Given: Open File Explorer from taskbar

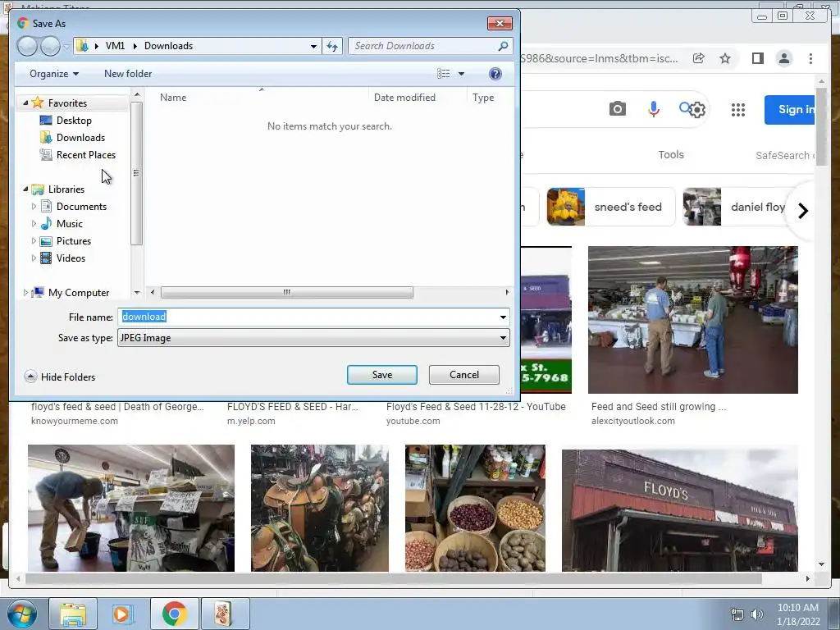Looking at the screenshot, I should click(73, 614).
